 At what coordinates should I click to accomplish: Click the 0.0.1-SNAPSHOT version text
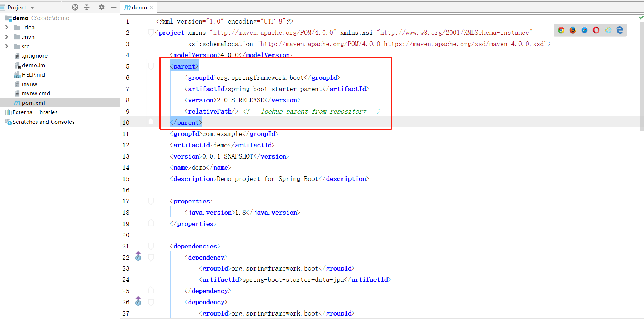(228, 156)
